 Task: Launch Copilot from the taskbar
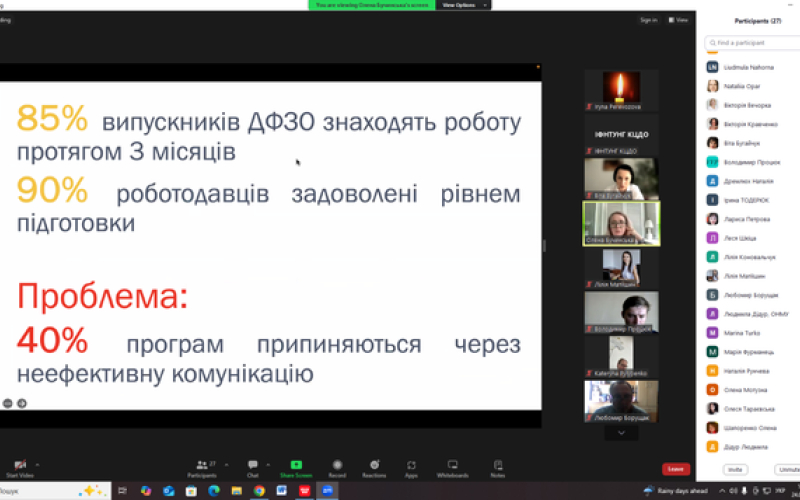click(146, 491)
